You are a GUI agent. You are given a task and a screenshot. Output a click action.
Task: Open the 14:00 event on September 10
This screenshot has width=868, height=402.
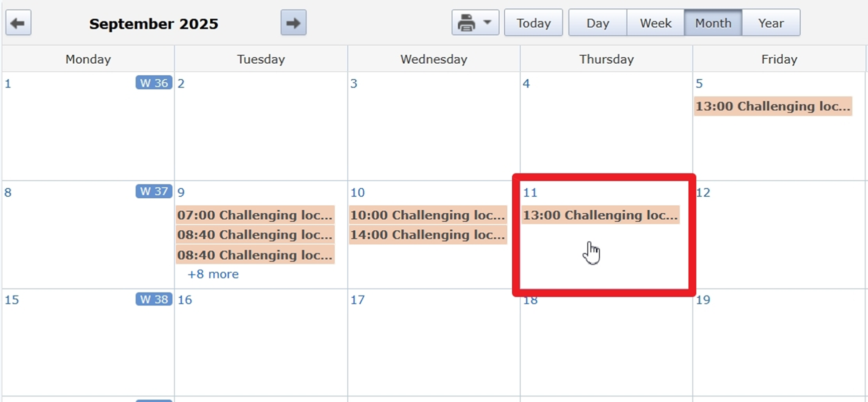point(427,235)
